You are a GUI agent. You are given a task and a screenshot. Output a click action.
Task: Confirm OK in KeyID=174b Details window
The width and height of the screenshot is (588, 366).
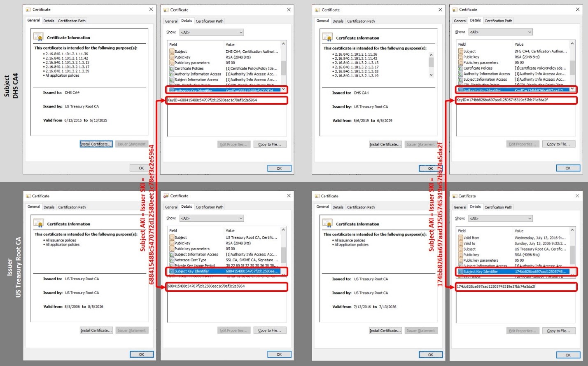click(568, 168)
